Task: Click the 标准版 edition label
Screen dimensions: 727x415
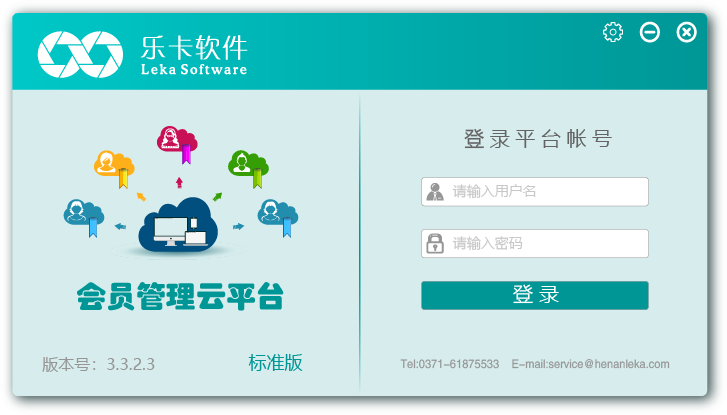Action: tap(275, 363)
